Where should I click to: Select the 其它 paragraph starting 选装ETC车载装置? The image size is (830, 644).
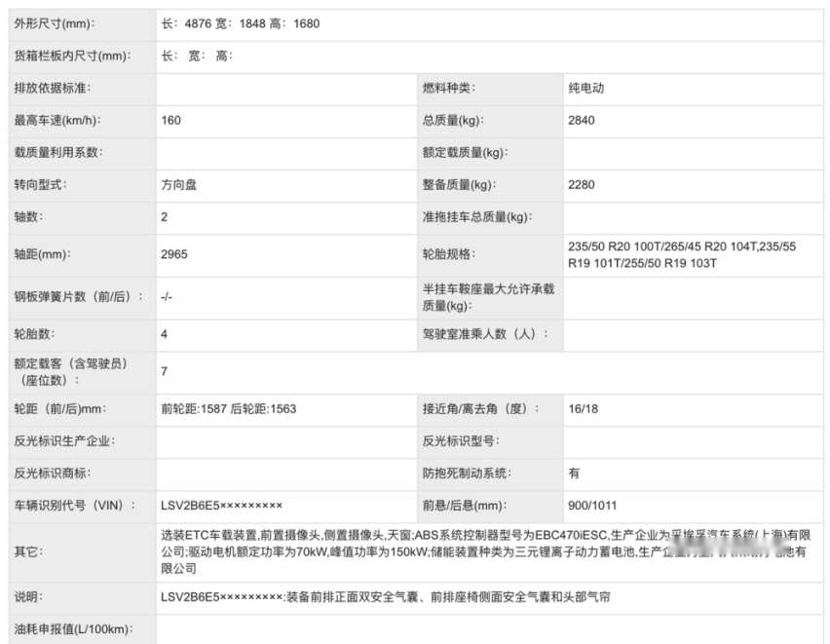pyautogui.click(x=486, y=552)
